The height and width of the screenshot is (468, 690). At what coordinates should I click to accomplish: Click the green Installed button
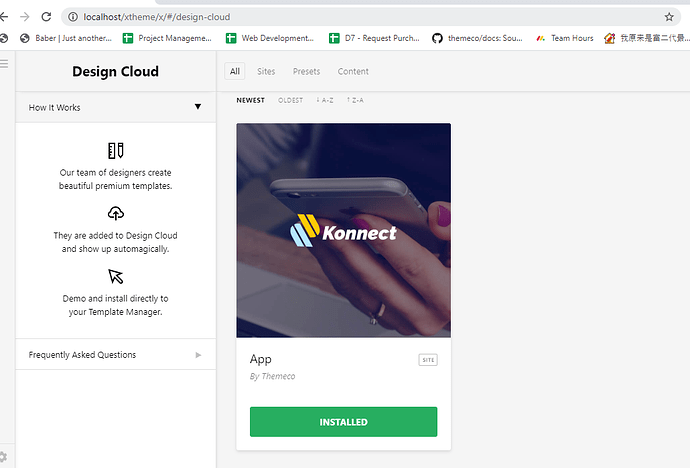coord(343,422)
